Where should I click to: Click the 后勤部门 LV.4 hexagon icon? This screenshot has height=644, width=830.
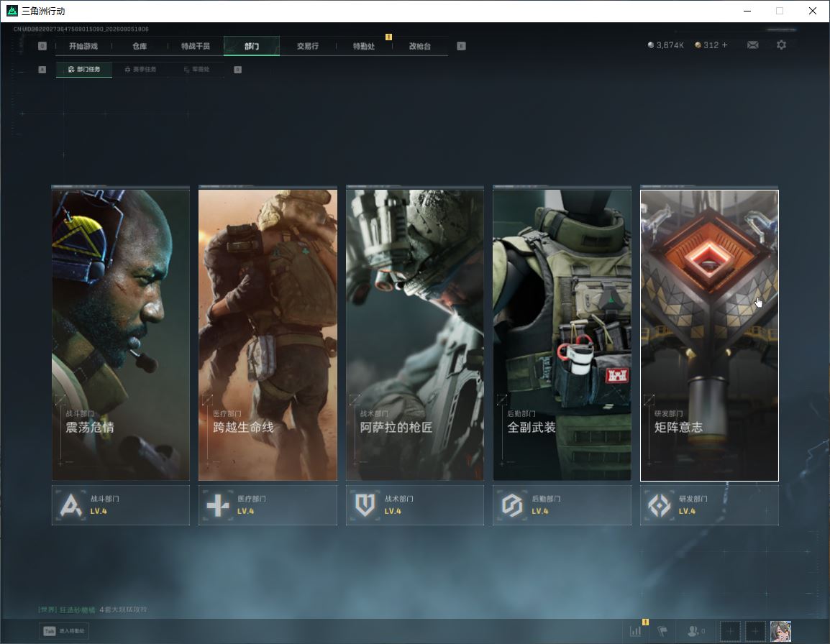(512, 505)
